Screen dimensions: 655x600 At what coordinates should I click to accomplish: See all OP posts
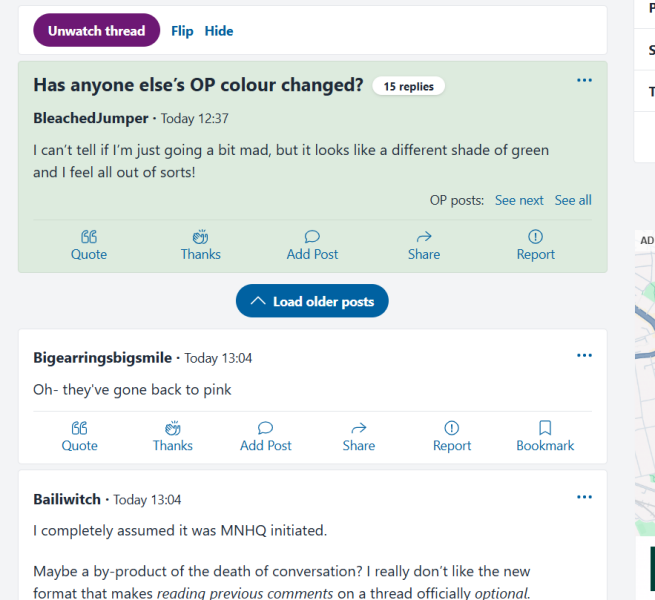pyautogui.click(x=573, y=200)
